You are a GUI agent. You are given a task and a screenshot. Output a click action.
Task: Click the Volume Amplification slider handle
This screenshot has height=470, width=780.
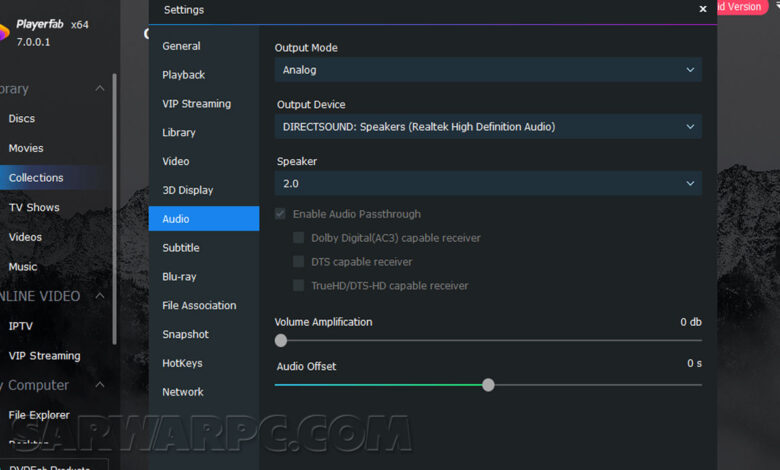[281, 341]
